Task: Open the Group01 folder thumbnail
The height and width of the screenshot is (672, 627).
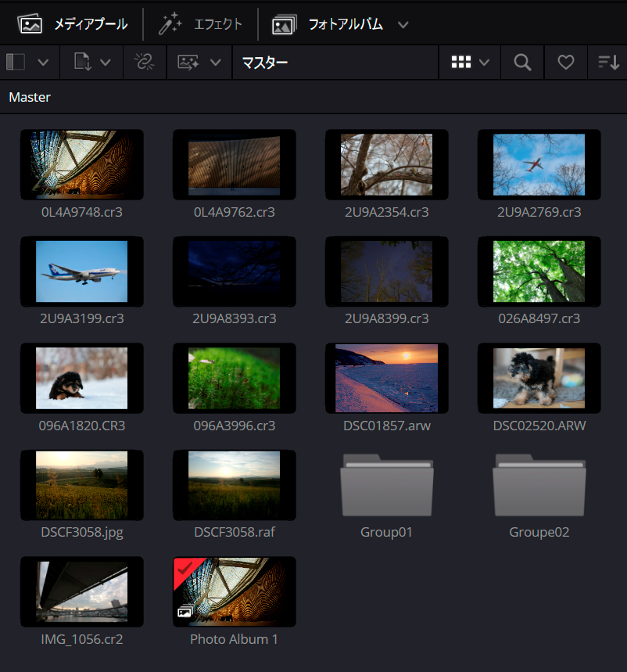Action: [386, 485]
